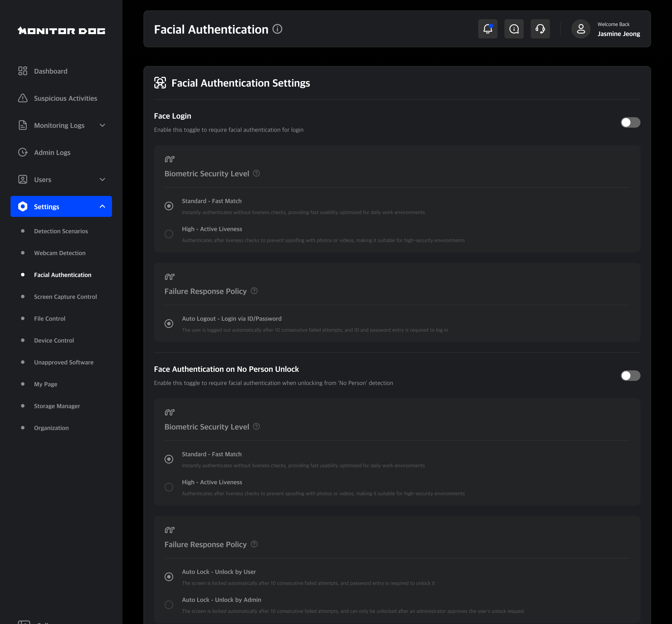The width and height of the screenshot is (672, 624).
Task: Expand the Monitoring Logs menu
Action: pos(102,125)
